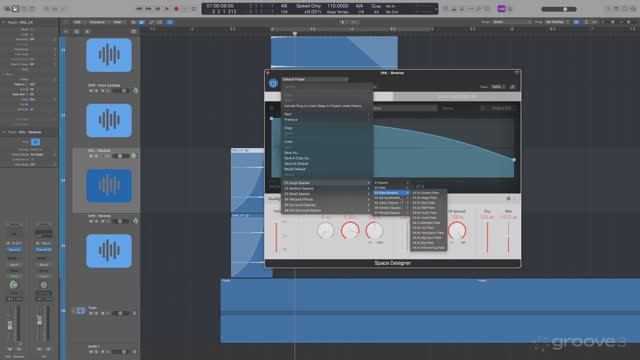
Task: Click the Duplicate Track button
Action: pos(76,31)
